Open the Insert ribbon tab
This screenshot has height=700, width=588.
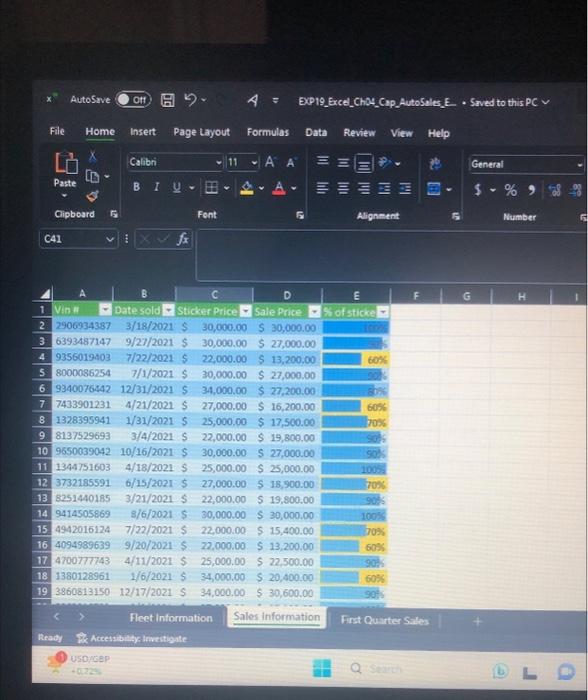[143, 132]
